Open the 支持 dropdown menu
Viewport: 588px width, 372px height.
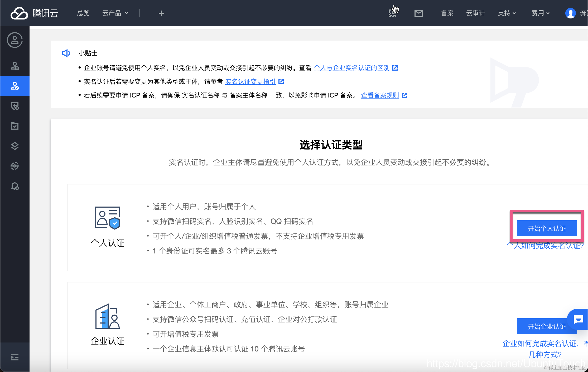tap(507, 13)
